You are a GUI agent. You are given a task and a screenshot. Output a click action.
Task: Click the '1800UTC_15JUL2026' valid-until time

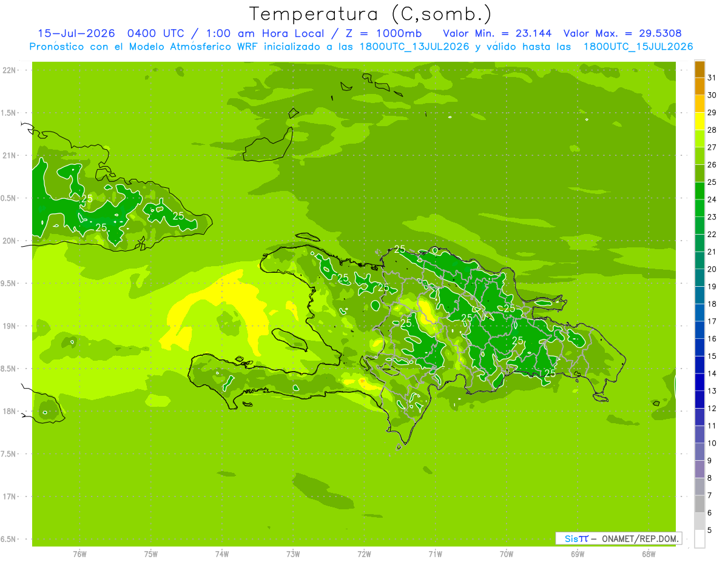tap(638, 47)
